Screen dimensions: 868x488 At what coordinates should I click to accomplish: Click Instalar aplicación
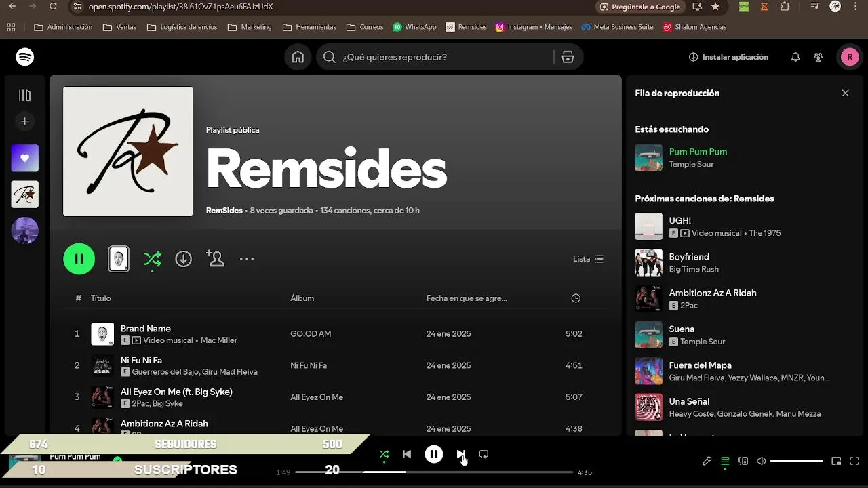point(728,57)
